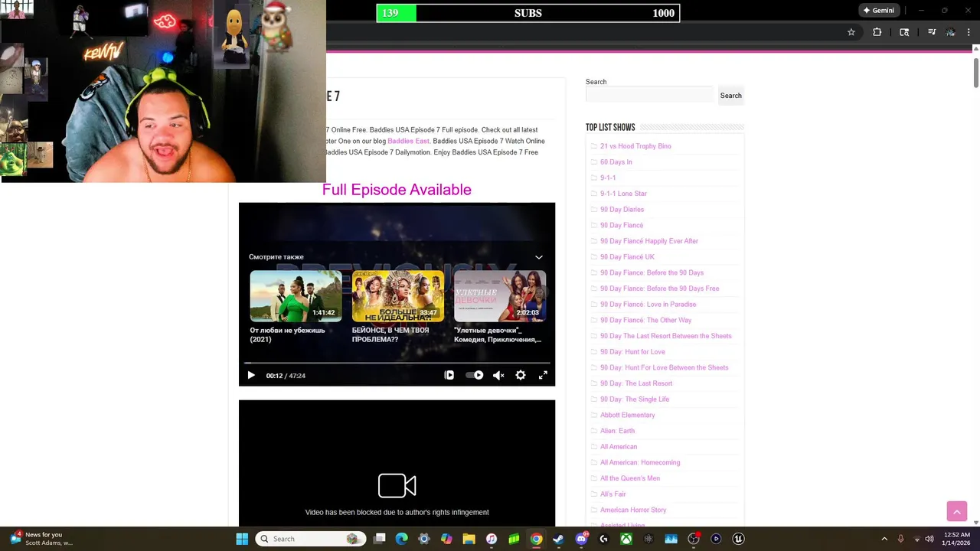Open the "American Horror Story" link

pos(633,510)
